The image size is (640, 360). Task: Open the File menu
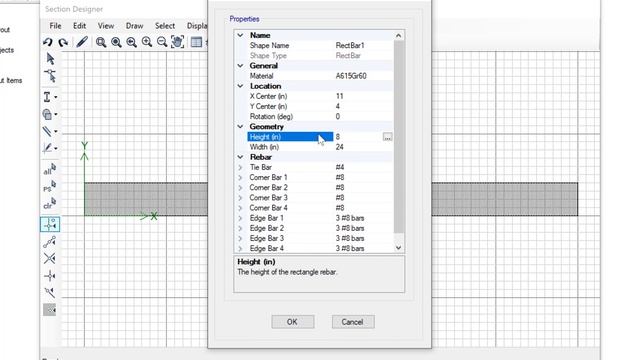[x=55, y=26]
